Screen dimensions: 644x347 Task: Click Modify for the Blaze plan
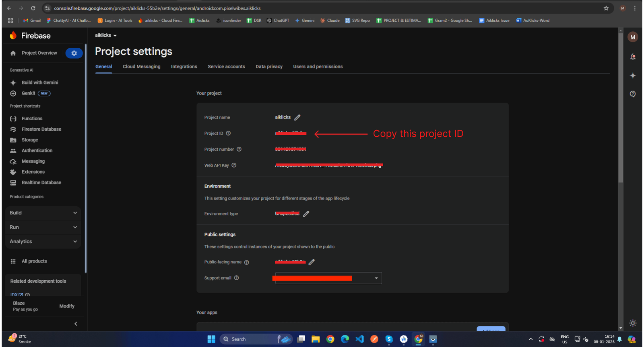coord(67,306)
